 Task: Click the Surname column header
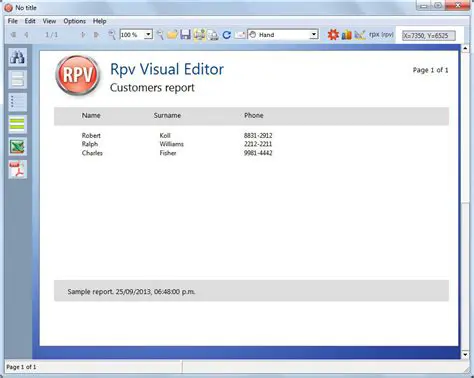(167, 115)
